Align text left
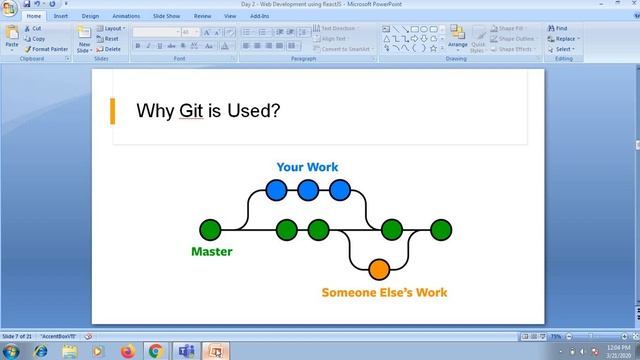 (246, 46)
